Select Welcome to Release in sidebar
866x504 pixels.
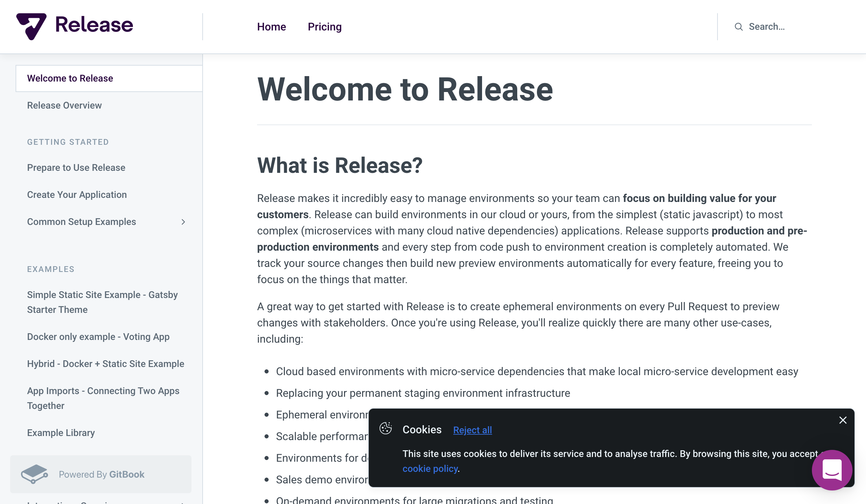[109, 78]
